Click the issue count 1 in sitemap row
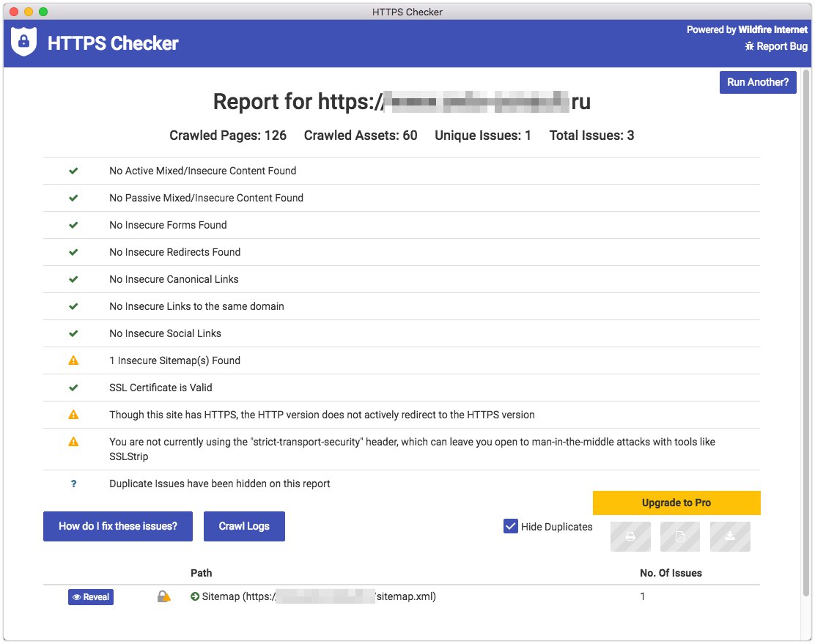This screenshot has width=815, height=644. click(x=643, y=596)
